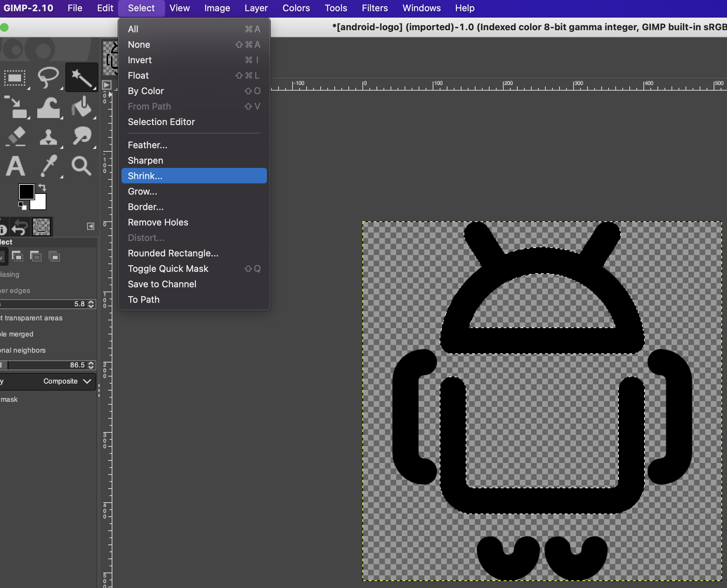The image size is (727, 588).
Task: Pick the Bucket Fill tool
Action: (x=81, y=107)
